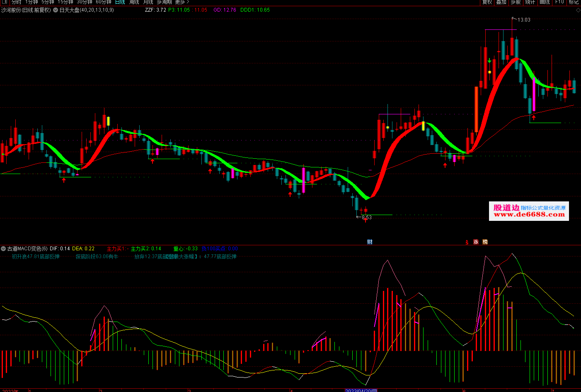The width and height of the screenshot is (581, 392).
Task: Select the 5分钟 period tab
Action: (x=48, y=2)
